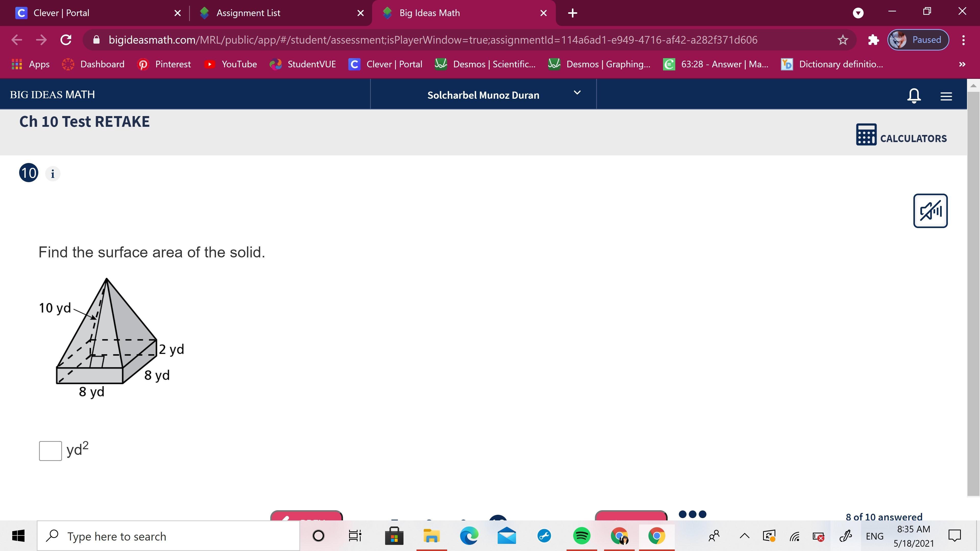Click the surface area answer box

(x=50, y=450)
